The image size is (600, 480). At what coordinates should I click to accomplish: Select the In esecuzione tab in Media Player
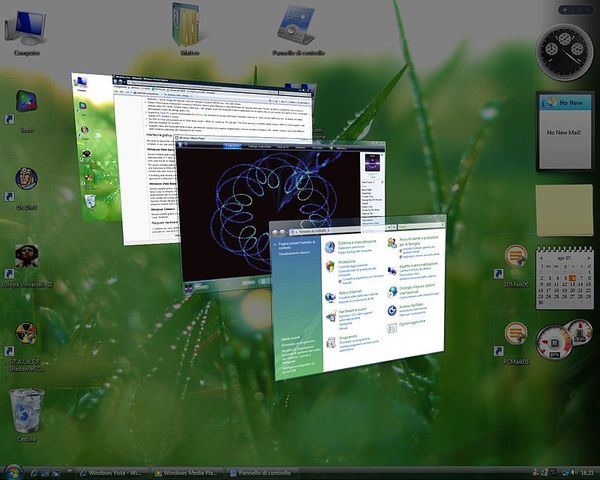coord(233,146)
